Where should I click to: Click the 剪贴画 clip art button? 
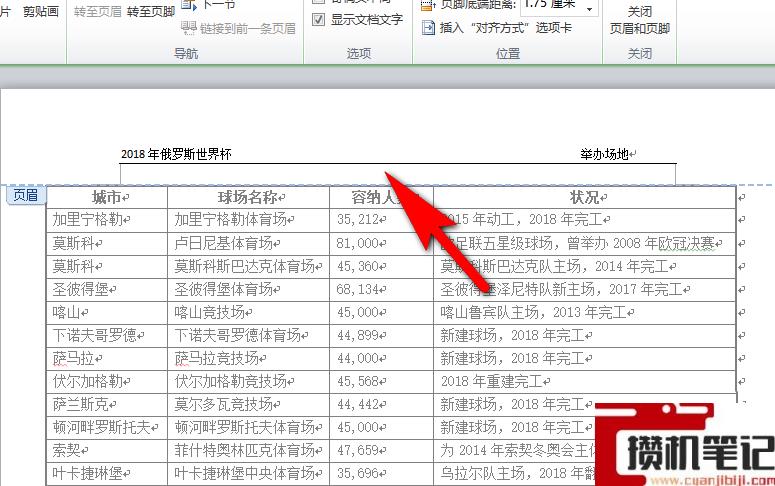41,11
